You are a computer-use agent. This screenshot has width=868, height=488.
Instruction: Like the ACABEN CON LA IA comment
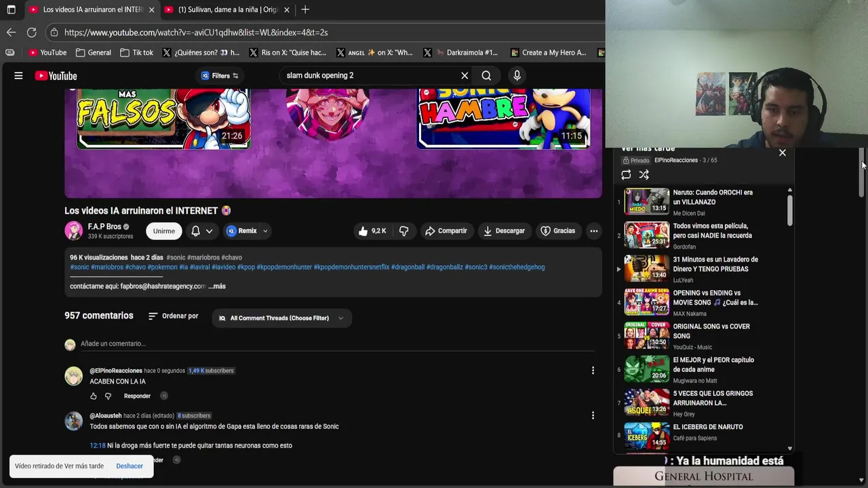[x=94, y=396]
